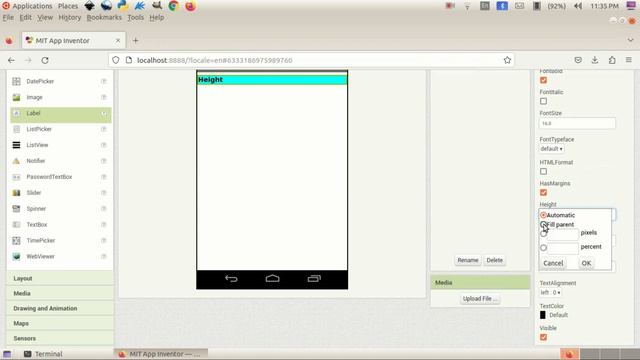This screenshot has width=640, height=360.
Task: Confirm Height popup with OK
Action: [x=586, y=263]
